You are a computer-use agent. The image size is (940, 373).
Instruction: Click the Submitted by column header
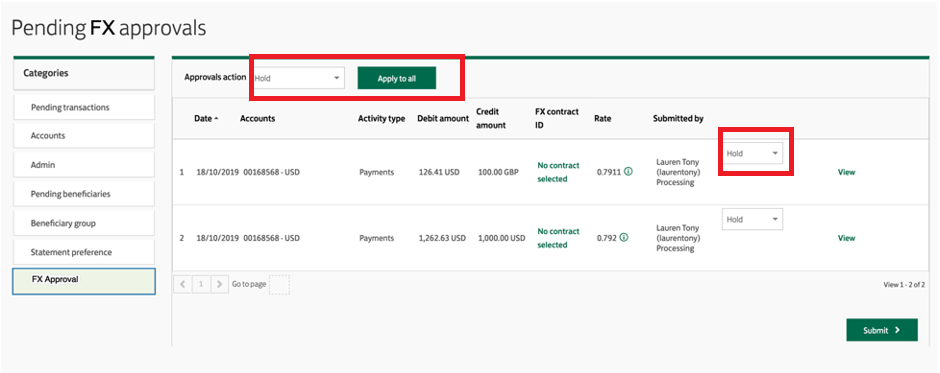678,119
